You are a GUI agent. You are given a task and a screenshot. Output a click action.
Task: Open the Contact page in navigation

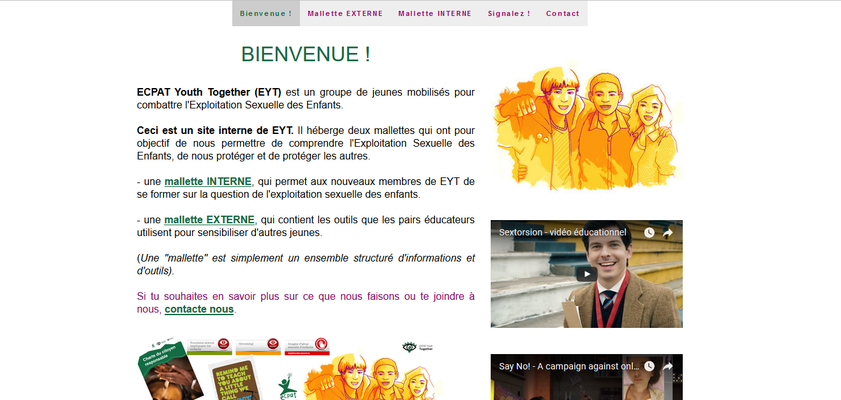coord(563,13)
